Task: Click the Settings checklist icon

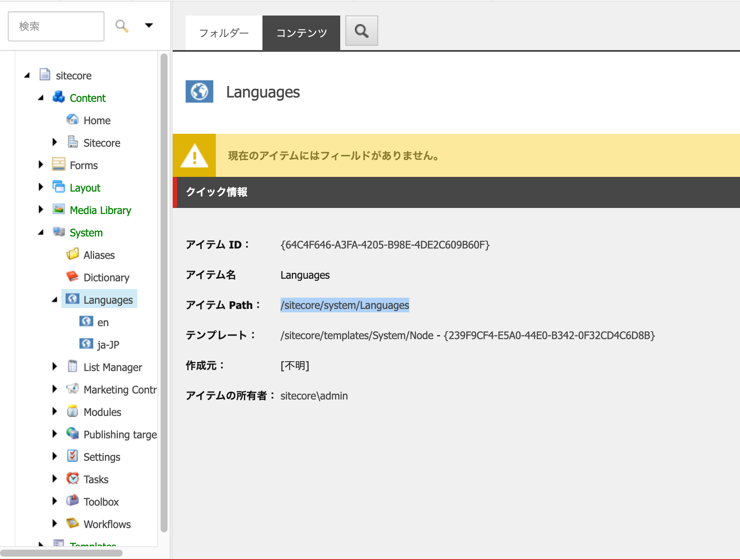Action: pos(73,456)
